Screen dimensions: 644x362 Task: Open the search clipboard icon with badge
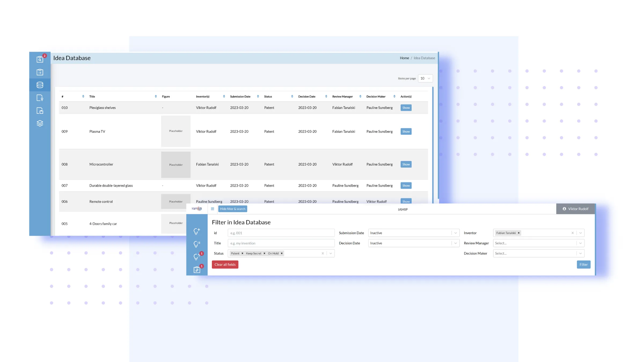40,59
